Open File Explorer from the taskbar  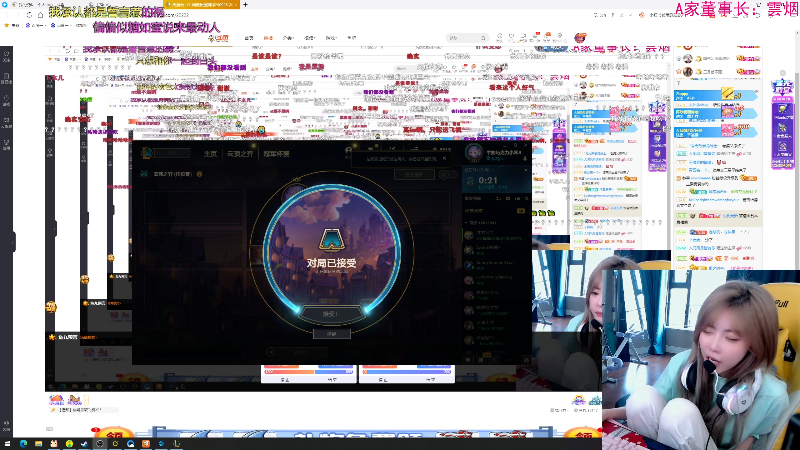38,443
